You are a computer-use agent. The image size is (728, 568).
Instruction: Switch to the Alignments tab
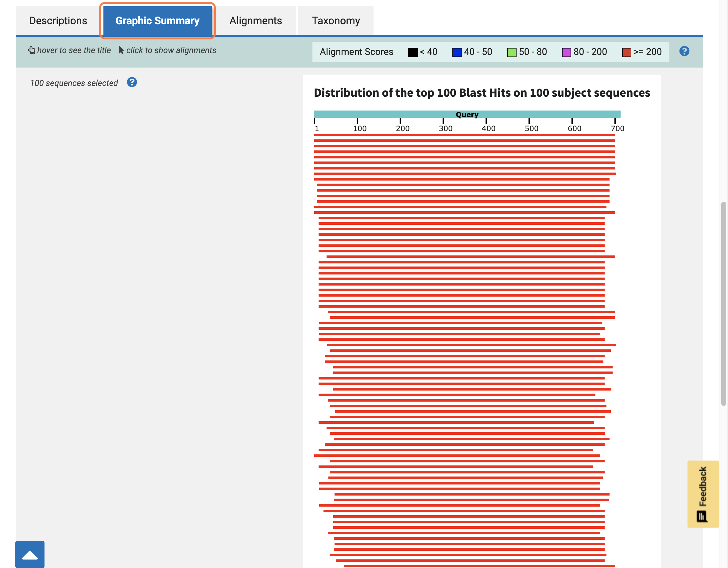[255, 21]
